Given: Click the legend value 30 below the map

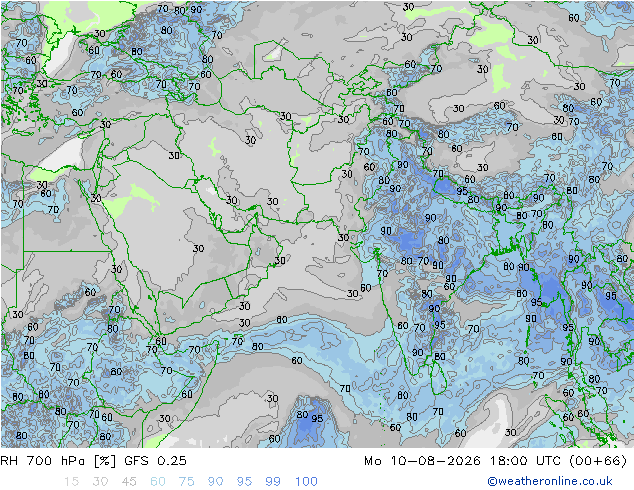Looking at the screenshot, I should pos(100,481).
